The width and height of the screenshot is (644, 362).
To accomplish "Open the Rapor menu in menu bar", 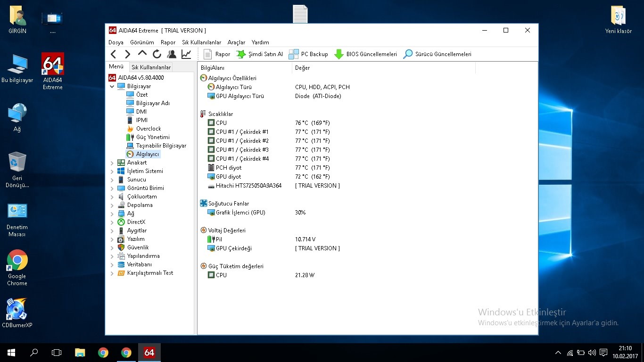I will [x=168, y=42].
